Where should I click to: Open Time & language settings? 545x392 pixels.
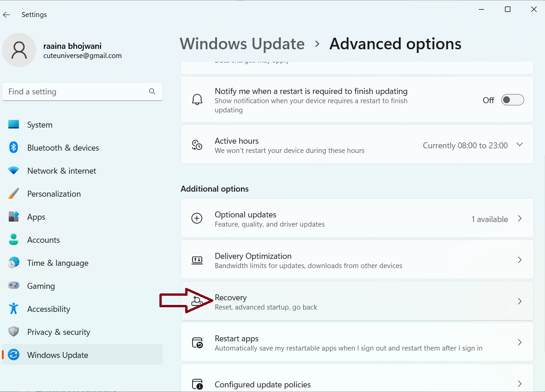(58, 263)
